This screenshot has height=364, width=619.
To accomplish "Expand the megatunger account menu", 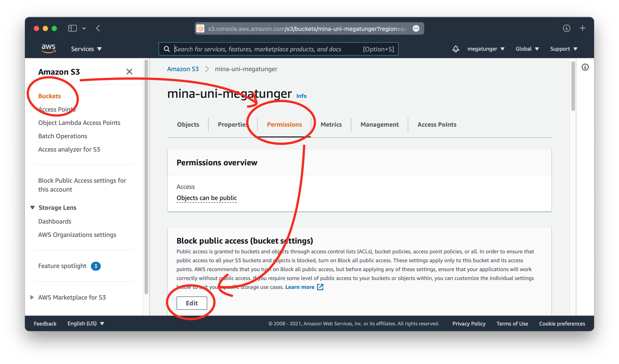I will coord(486,49).
